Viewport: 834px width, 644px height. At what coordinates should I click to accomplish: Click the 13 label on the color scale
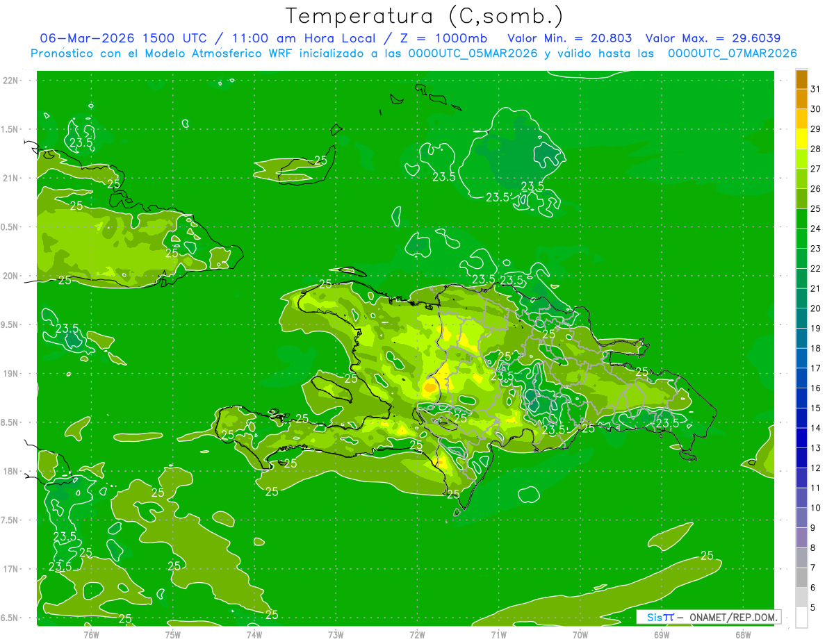pos(815,448)
